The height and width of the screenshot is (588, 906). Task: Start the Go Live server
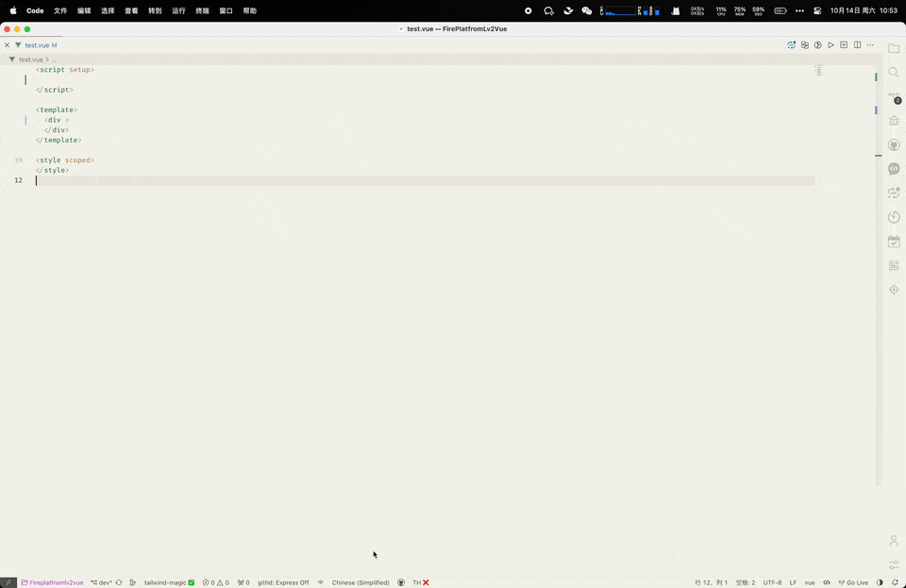[x=853, y=582]
